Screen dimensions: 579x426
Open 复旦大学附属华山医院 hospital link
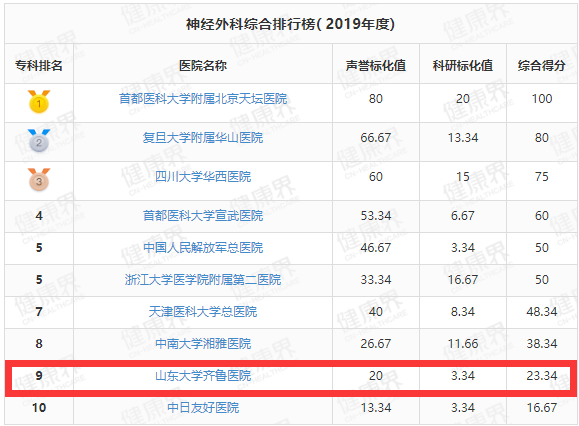tap(203, 138)
